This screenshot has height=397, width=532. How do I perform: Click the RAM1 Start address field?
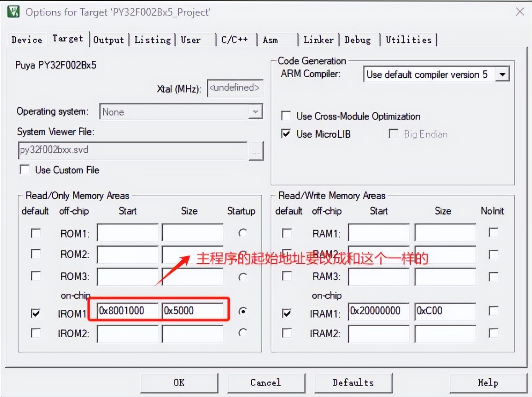379,233
